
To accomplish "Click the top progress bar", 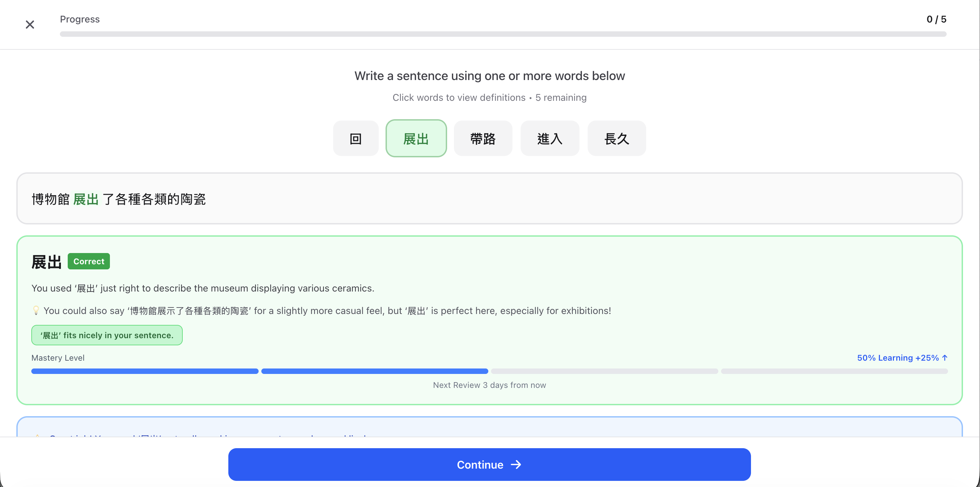I will (x=503, y=34).
